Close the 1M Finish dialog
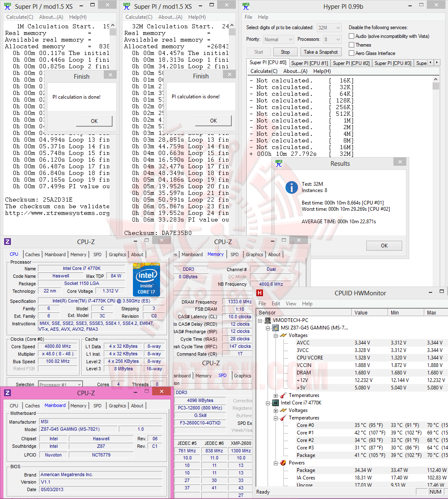Viewport: 448px width, 499px height. coord(110,75)
